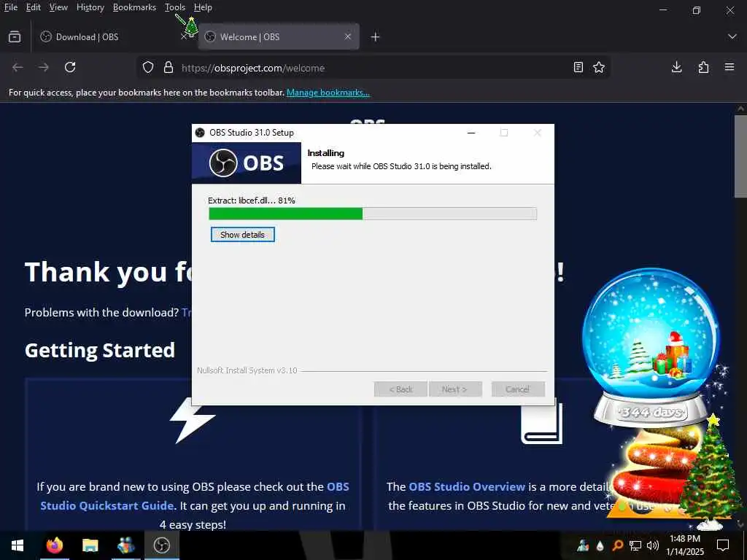The width and height of the screenshot is (747, 560).
Task: Go forward one page
Action: 44,68
